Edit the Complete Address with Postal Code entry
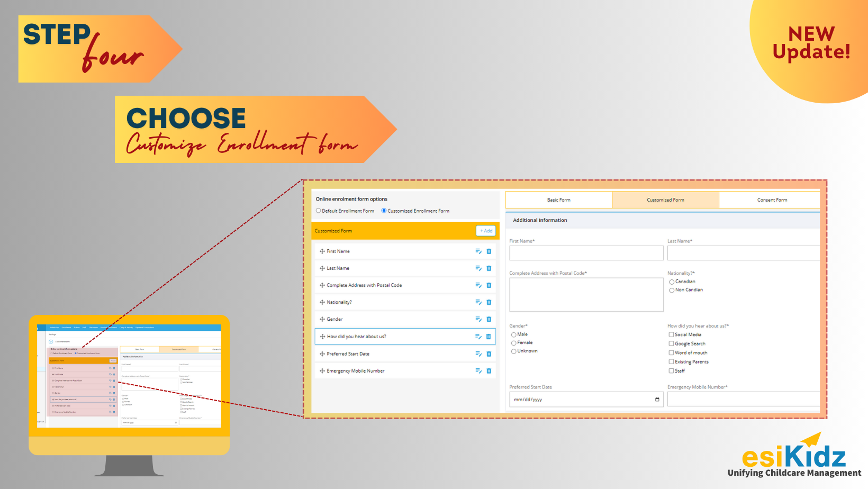Screen dimensions: 868x489 478,285
